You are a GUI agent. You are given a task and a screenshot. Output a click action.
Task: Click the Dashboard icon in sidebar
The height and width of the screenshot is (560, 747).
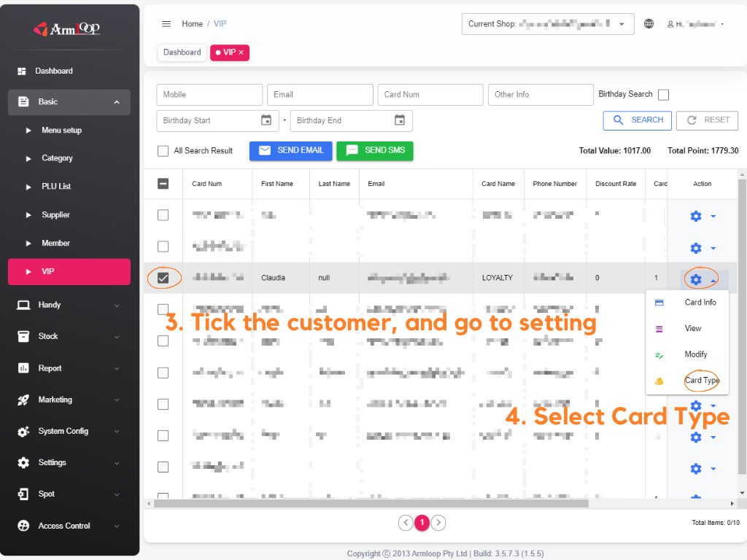(x=22, y=71)
